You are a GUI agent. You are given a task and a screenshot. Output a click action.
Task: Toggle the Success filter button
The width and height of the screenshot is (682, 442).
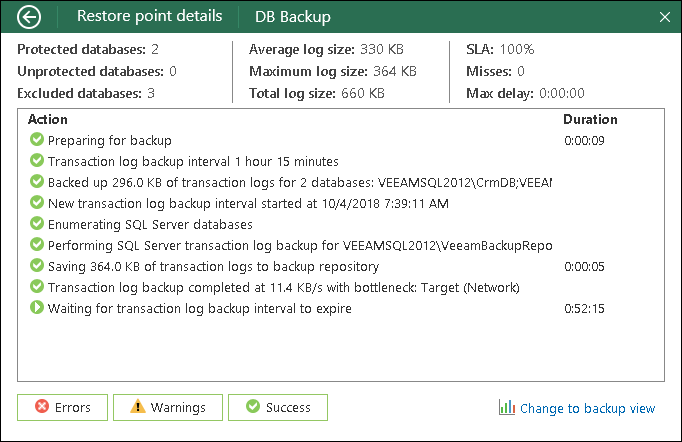pyautogui.click(x=278, y=407)
